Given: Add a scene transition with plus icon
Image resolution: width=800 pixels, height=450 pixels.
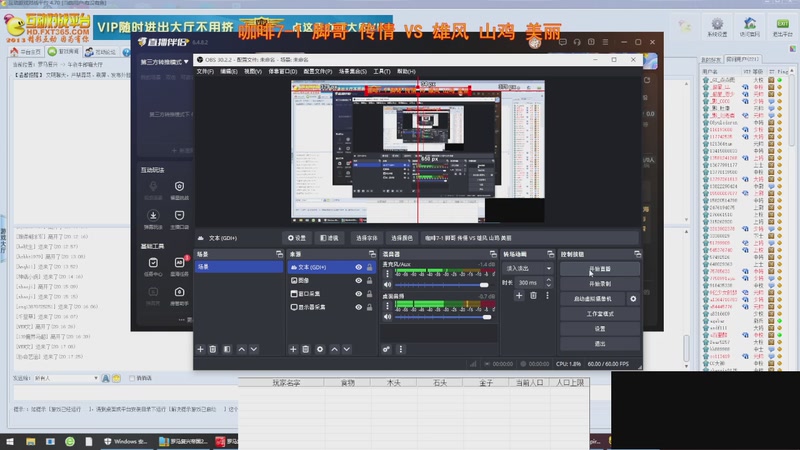Looking at the screenshot, I should tap(519, 295).
